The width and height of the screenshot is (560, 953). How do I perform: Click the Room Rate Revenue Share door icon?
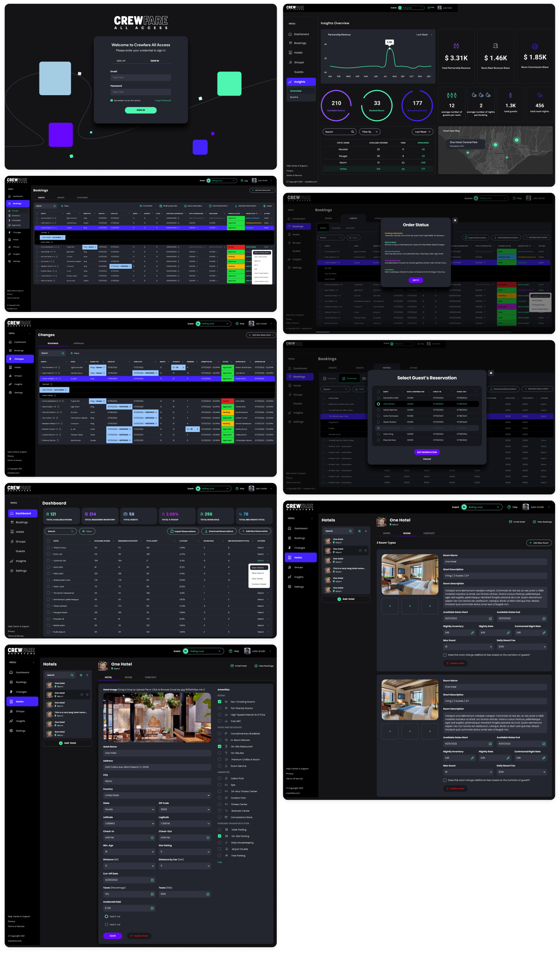click(495, 46)
